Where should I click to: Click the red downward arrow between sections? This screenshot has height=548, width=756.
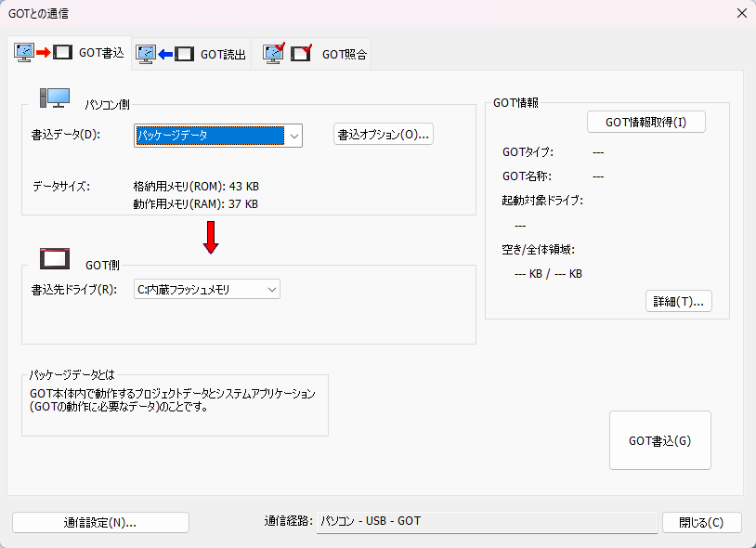211,238
